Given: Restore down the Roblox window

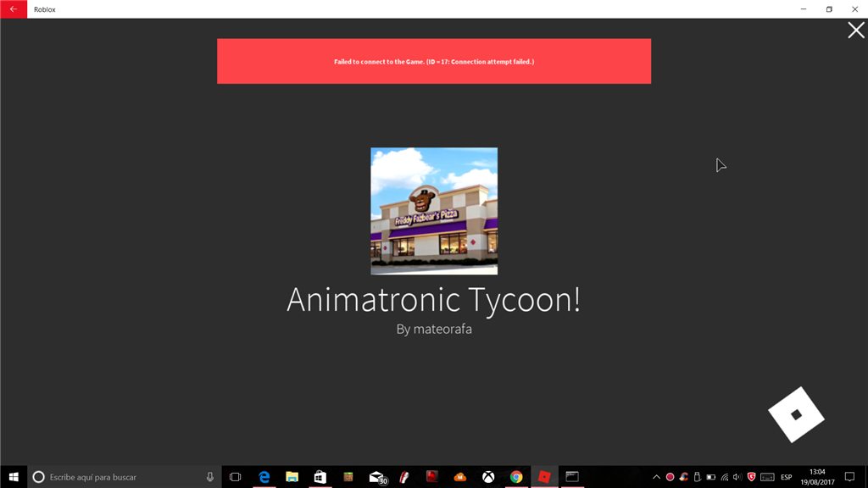Looking at the screenshot, I should [x=829, y=9].
